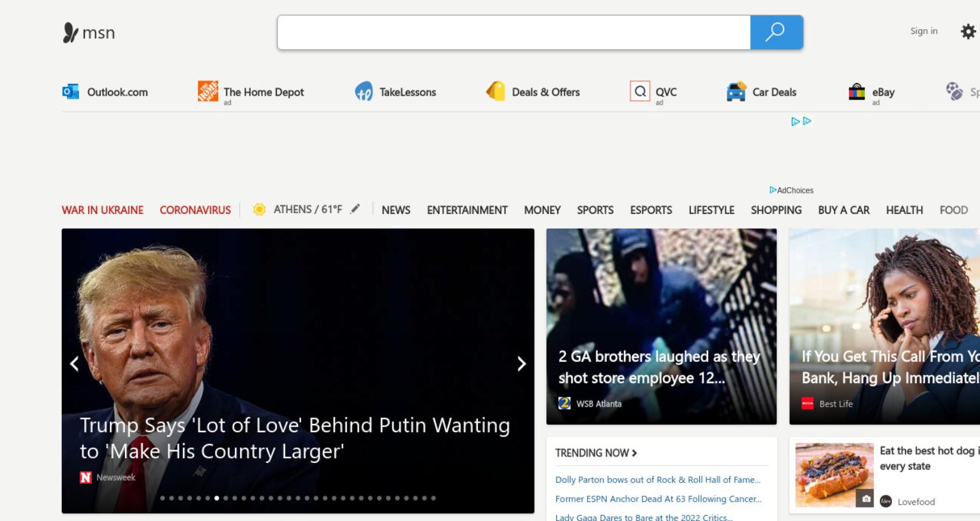Viewport: 980px width, 521px height.
Task: Click the Outlook.com envelope icon
Action: click(70, 92)
